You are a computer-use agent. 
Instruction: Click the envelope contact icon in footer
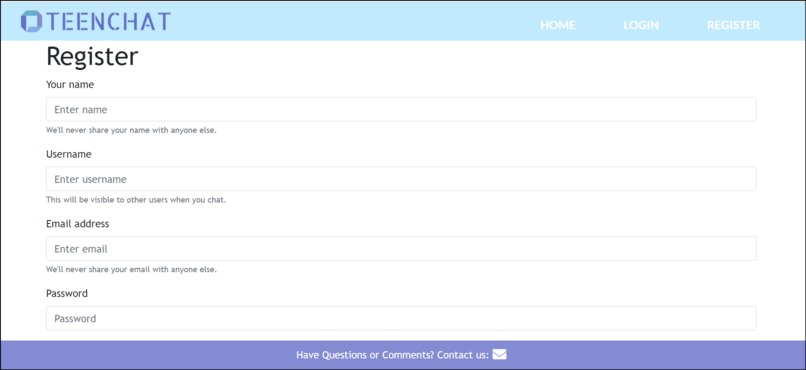tap(499, 355)
